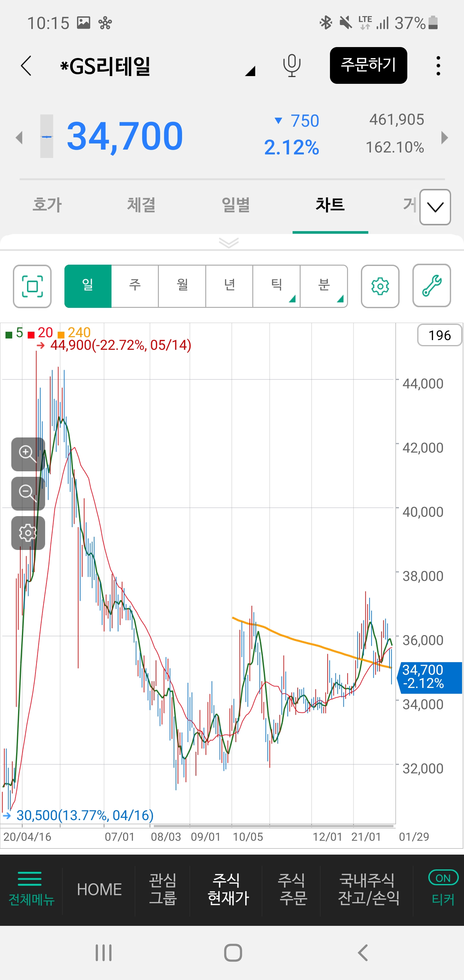Tap the 30,500 low price label

pyautogui.click(x=85, y=815)
